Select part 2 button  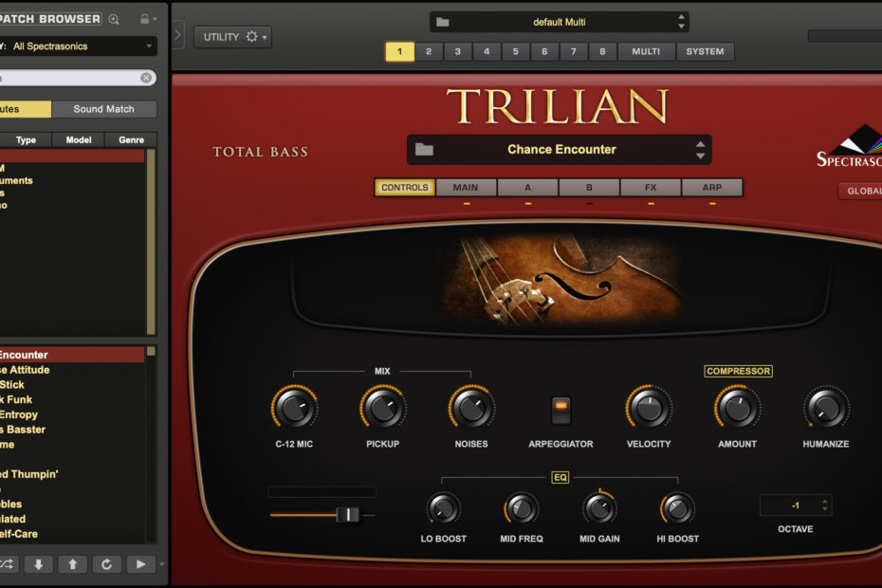tap(429, 51)
